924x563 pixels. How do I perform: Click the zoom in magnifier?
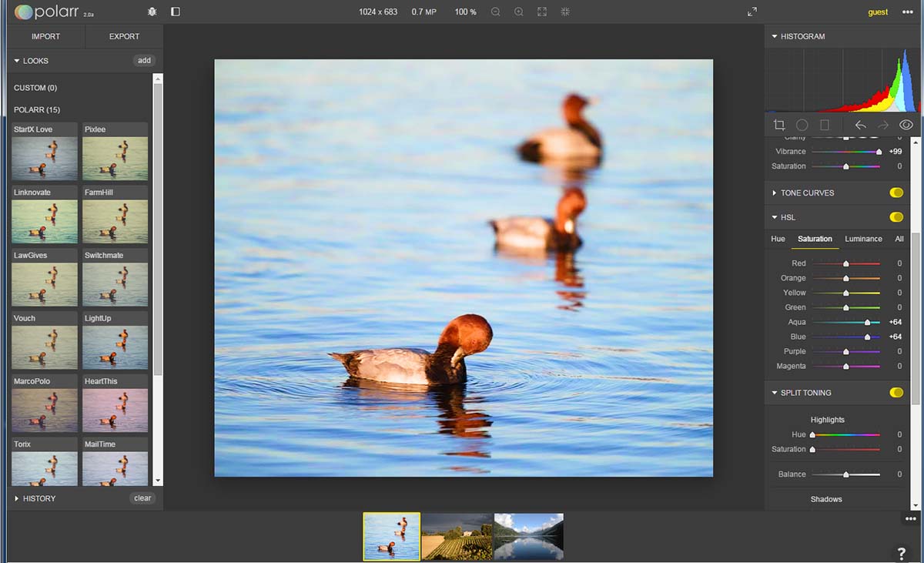click(519, 12)
